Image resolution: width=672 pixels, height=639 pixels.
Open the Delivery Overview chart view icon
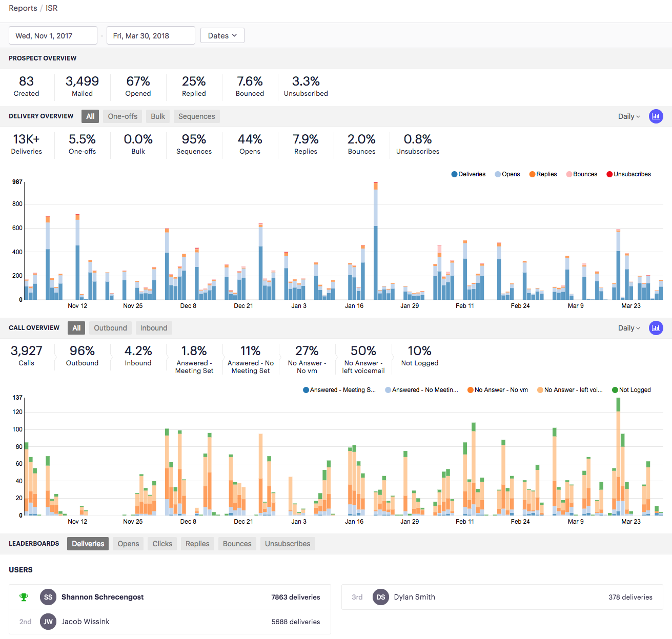click(656, 116)
